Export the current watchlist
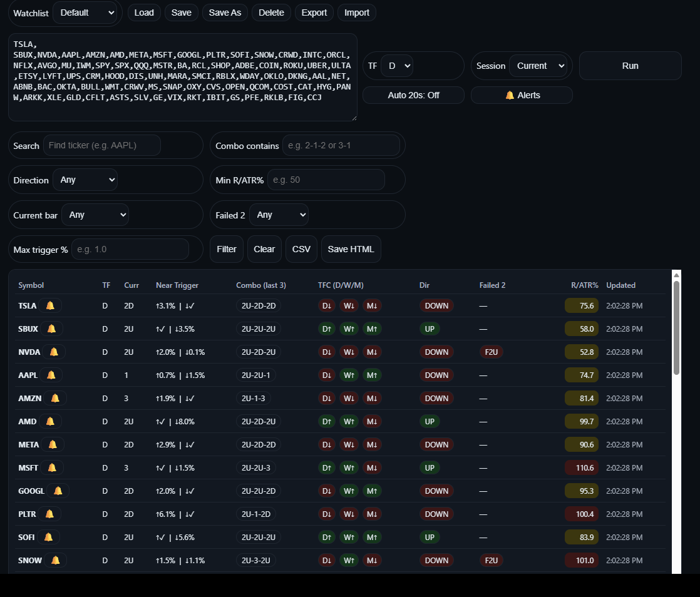 [x=314, y=12]
